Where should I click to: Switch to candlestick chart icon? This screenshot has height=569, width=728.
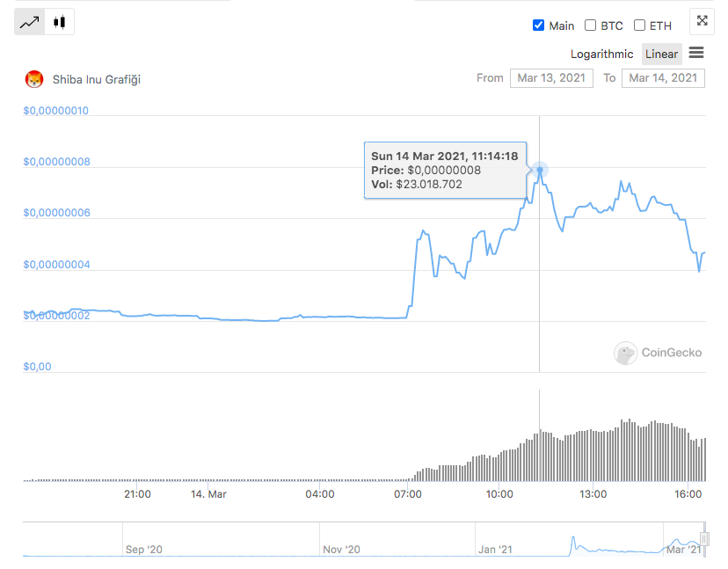pyautogui.click(x=60, y=22)
